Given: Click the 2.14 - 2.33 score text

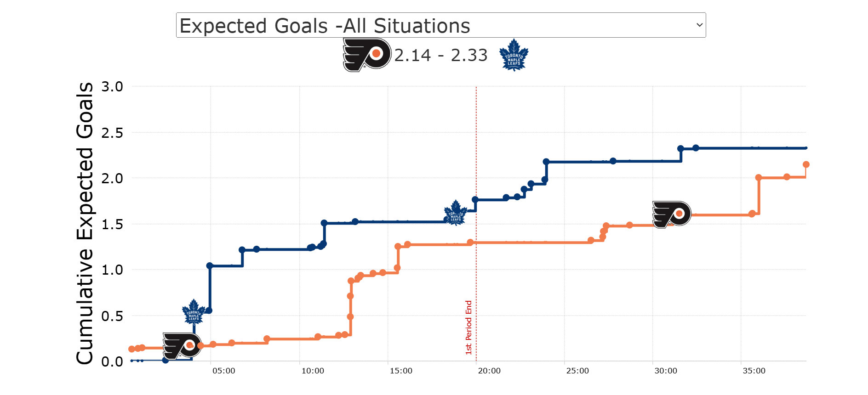Looking at the screenshot, I should click(x=440, y=55).
